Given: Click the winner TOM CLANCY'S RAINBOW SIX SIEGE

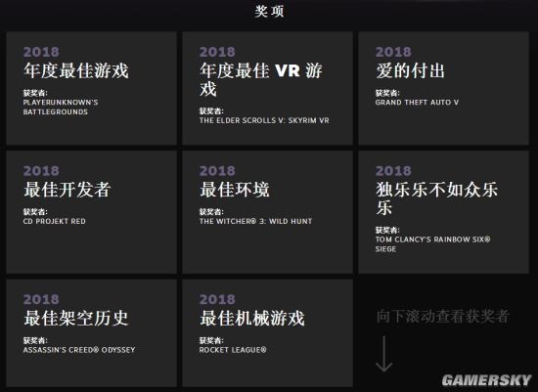Looking at the screenshot, I should [x=433, y=244].
